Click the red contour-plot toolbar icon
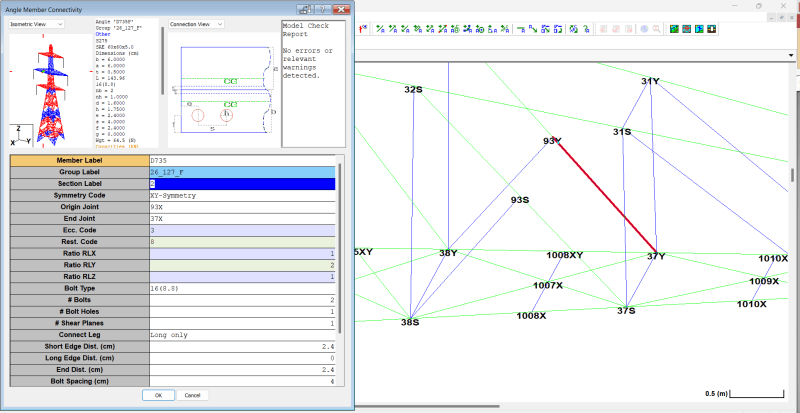The width and height of the screenshot is (800, 413). coord(687,29)
